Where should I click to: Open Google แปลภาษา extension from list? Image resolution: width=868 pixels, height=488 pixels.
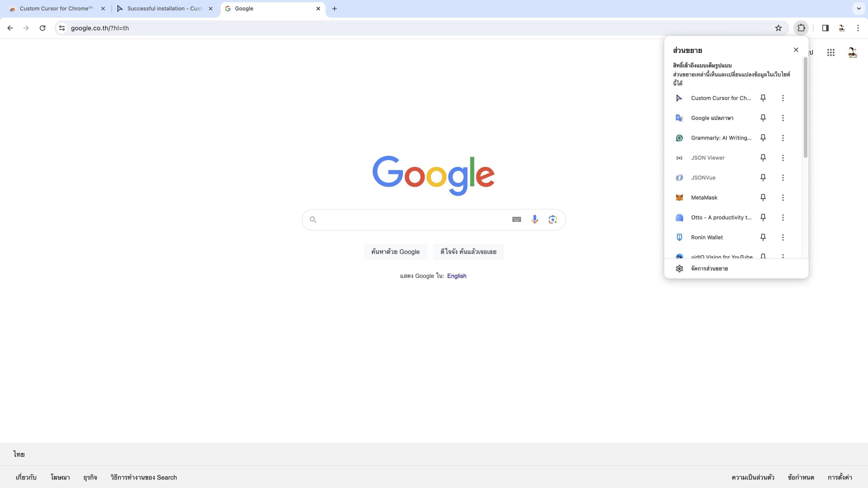click(x=712, y=118)
